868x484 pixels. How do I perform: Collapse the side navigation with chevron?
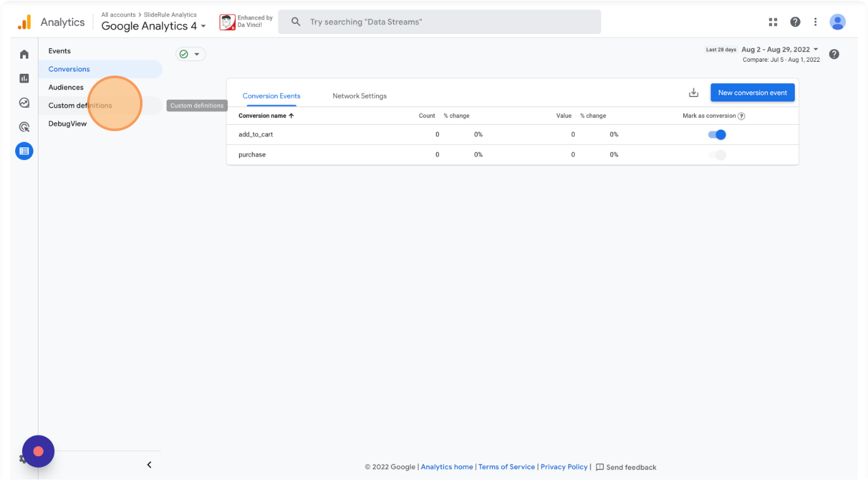pos(150,465)
